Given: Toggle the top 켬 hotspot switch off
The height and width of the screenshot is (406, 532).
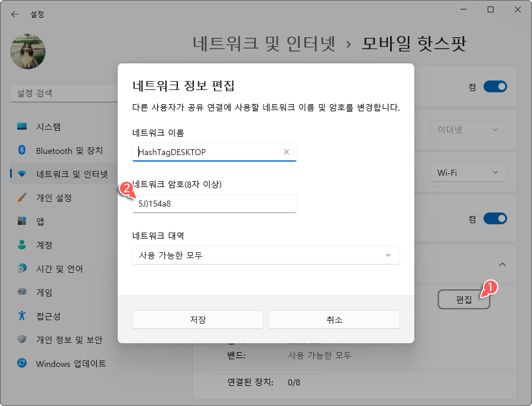Looking at the screenshot, I should pos(495,86).
